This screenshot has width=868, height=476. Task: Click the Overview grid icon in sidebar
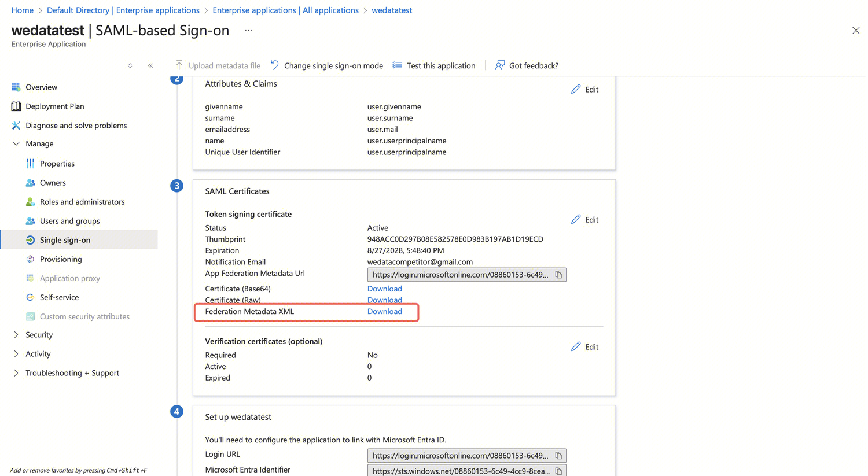coord(16,87)
